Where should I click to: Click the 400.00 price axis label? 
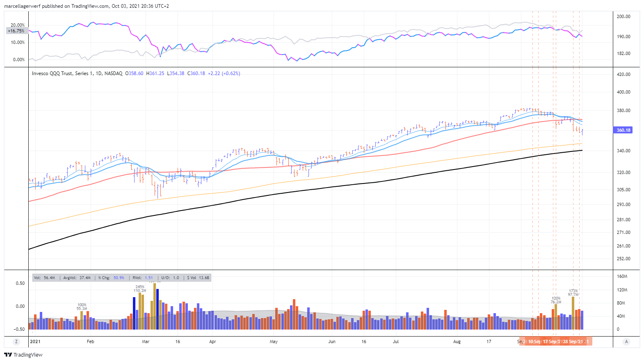(623, 92)
